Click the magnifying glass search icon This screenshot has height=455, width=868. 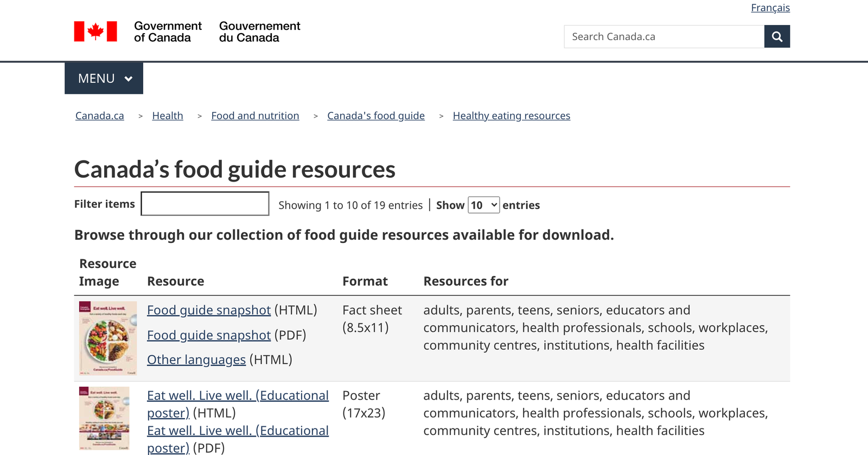(777, 36)
